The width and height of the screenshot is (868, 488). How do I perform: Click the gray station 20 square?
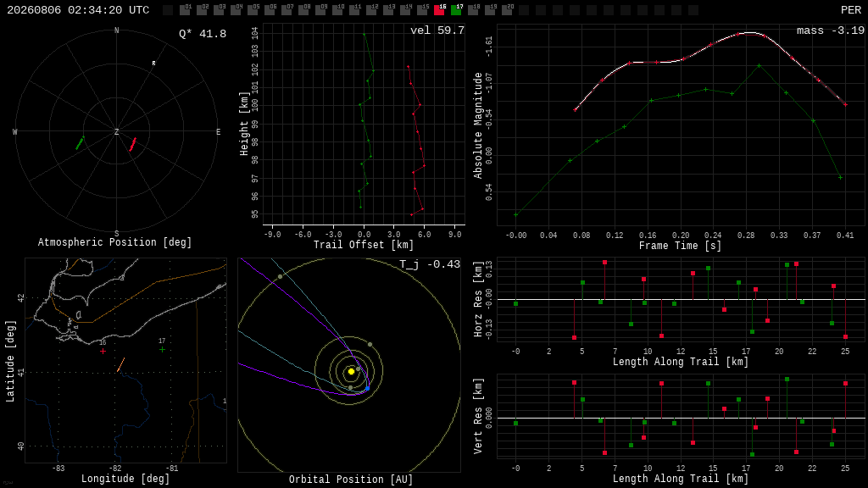point(507,9)
